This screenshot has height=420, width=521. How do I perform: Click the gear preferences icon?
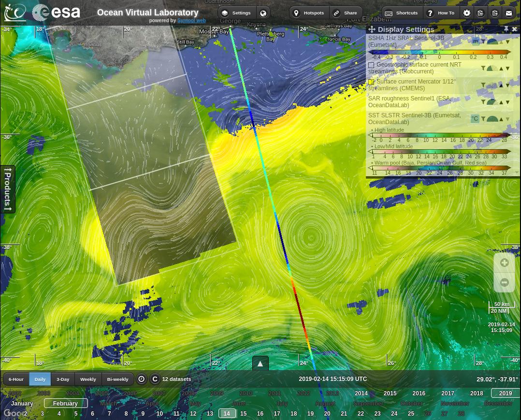[x=467, y=13]
